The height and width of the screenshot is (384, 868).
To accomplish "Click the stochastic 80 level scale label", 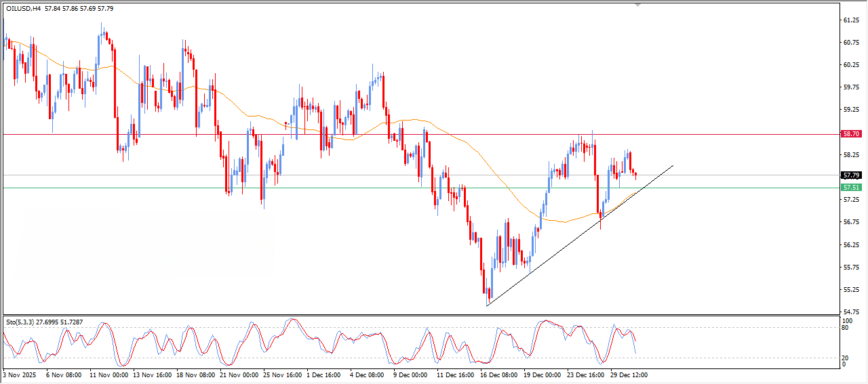I will coord(845,328).
